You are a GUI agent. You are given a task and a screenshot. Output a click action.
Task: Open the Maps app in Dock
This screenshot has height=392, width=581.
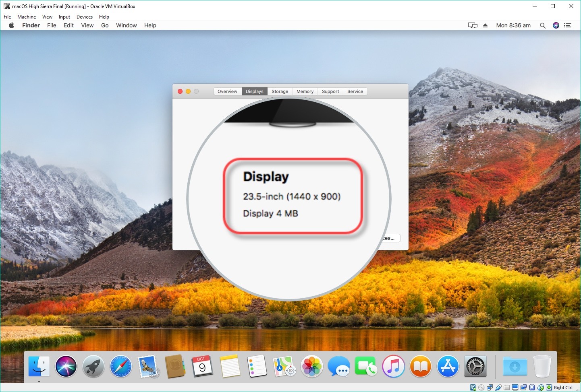(284, 367)
